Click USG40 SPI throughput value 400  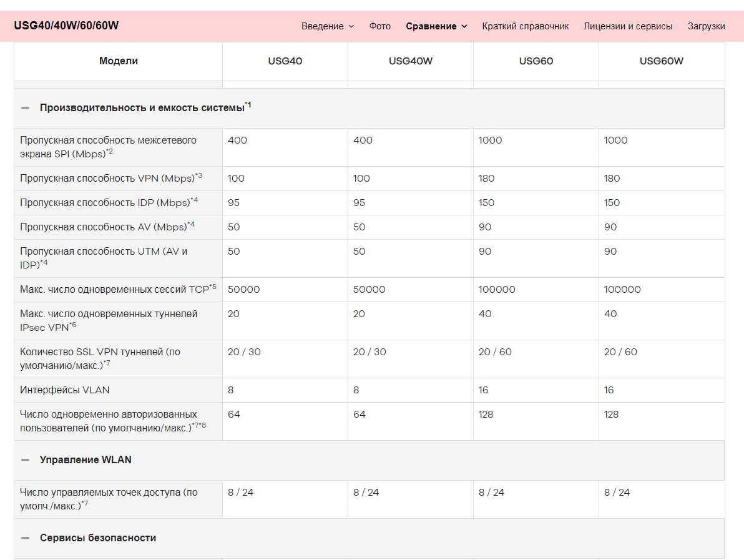tap(237, 140)
